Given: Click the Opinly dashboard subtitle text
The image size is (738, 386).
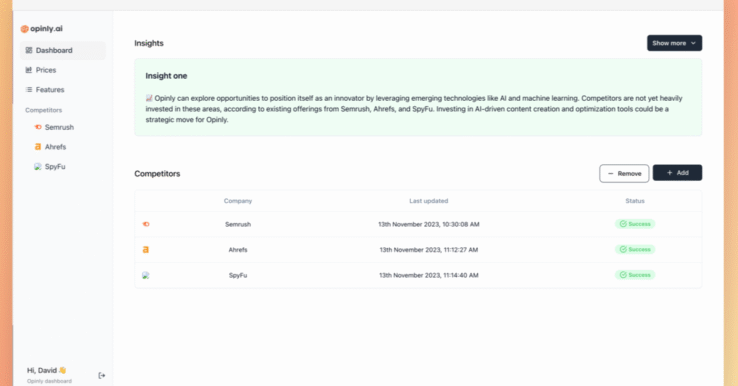Looking at the screenshot, I should pos(49,381).
